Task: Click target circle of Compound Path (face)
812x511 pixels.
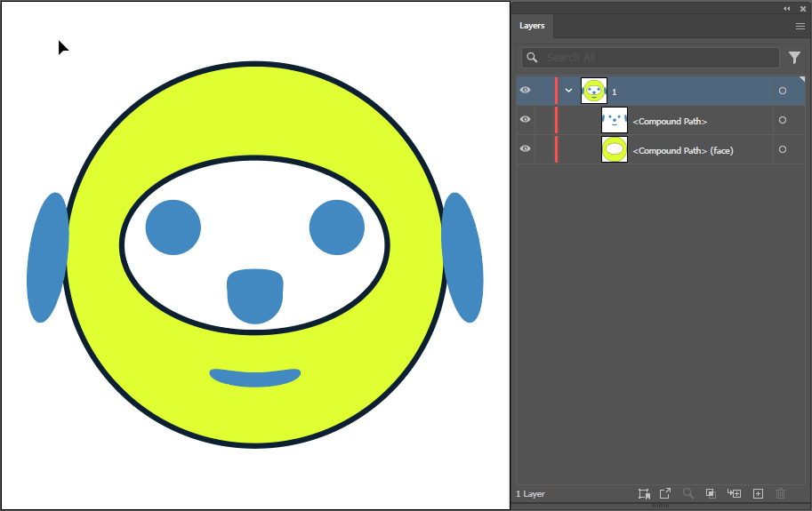Action: 783,149
